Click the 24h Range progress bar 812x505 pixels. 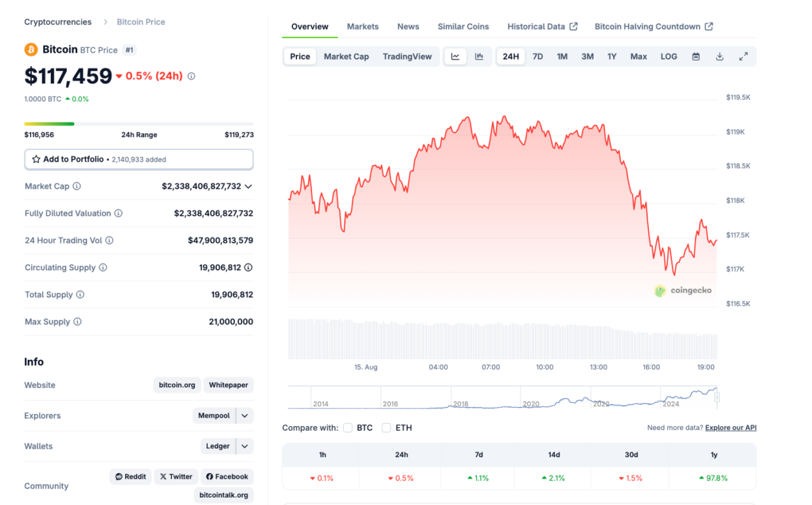[139, 124]
